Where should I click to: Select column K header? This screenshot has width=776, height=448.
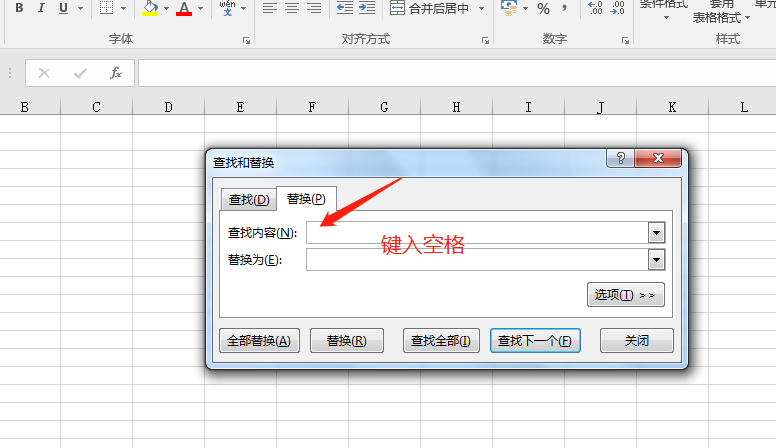[673, 107]
